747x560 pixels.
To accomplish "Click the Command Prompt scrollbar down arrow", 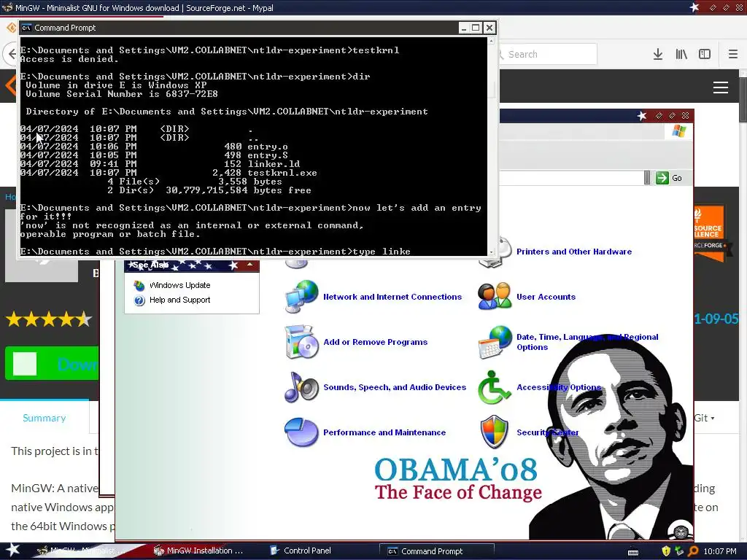I will point(491,252).
